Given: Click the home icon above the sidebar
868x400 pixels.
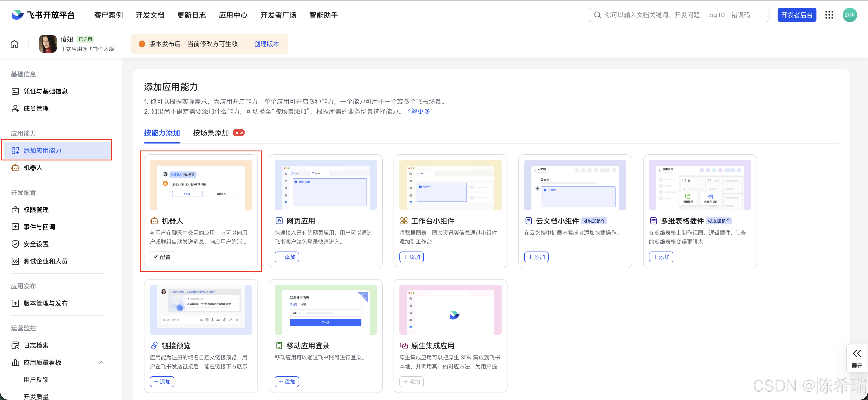Looking at the screenshot, I should pyautogui.click(x=14, y=43).
